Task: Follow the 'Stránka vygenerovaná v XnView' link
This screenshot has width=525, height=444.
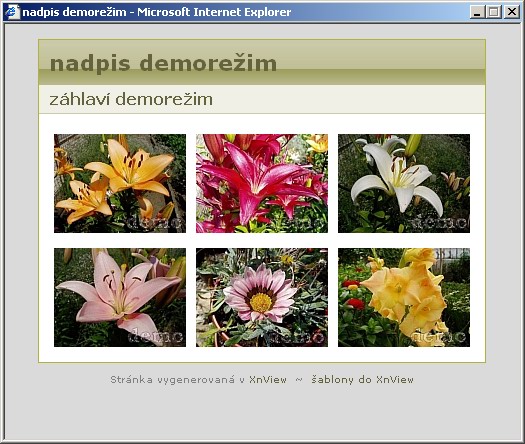Action: (x=199, y=380)
